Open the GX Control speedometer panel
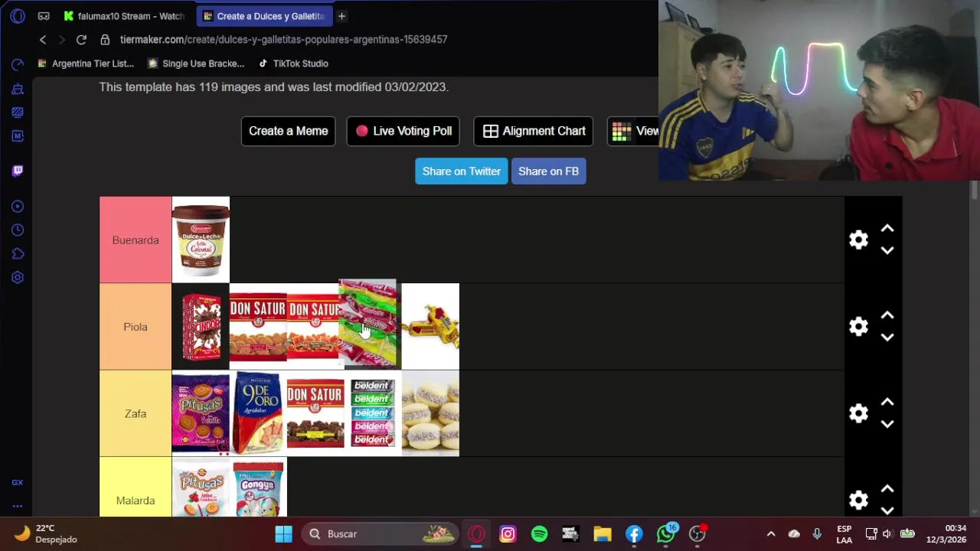Viewport: 980px width, 551px height. click(18, 64)
